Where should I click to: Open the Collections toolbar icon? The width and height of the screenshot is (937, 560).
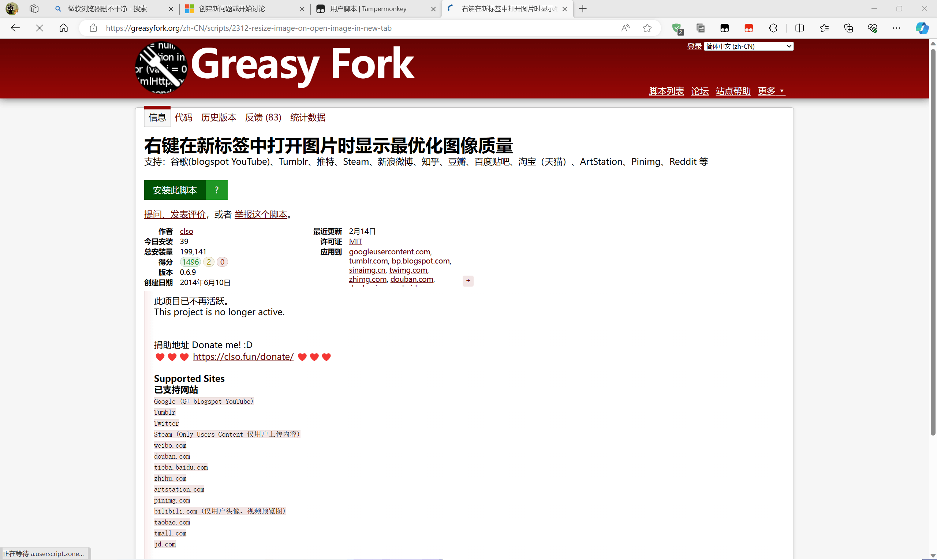[848, 28]
